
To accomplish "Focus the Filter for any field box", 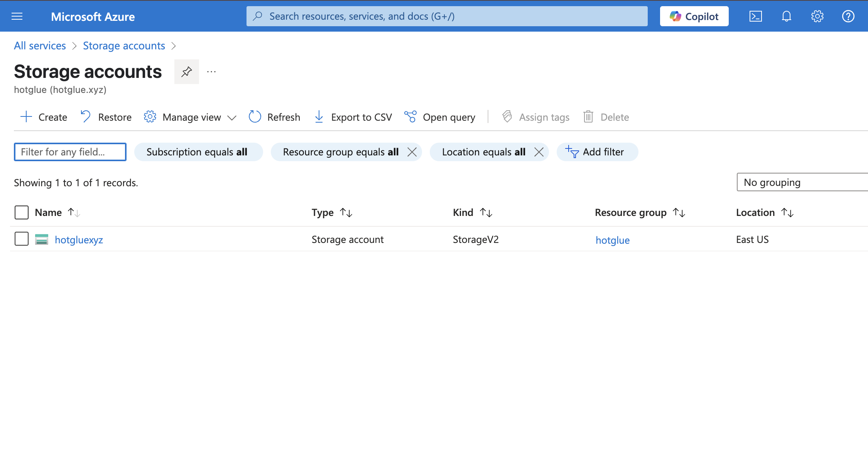I will tap(70, 152).
